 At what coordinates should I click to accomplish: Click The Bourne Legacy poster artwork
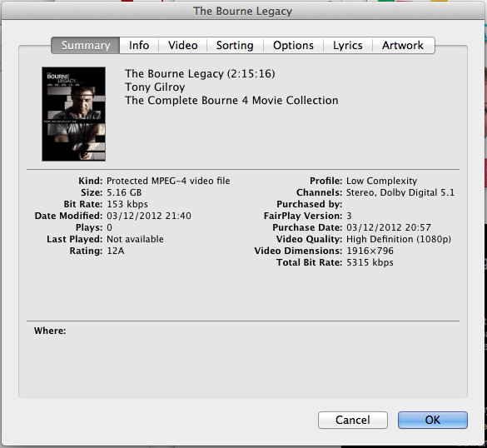coord(73,114)
